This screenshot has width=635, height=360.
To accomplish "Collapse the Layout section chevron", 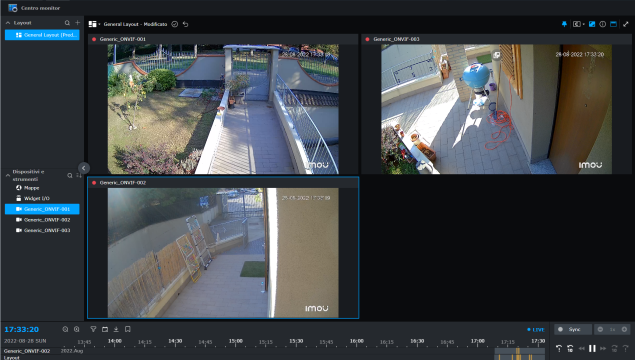I will [x=8, y=23].
